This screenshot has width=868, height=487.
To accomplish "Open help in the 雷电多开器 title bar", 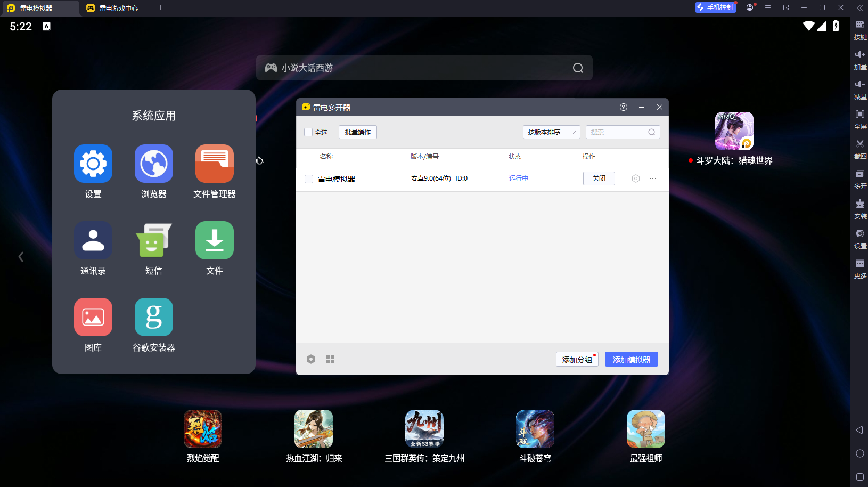I will (x=624, y=107).
